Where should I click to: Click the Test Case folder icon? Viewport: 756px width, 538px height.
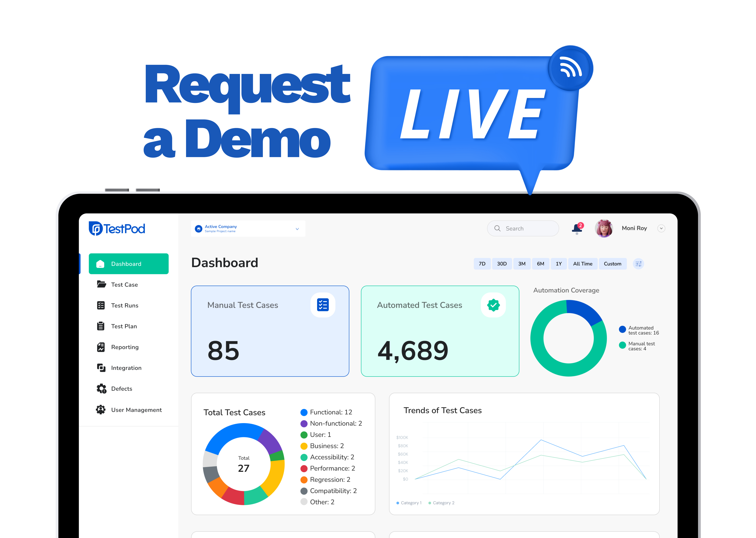[101, 284]
